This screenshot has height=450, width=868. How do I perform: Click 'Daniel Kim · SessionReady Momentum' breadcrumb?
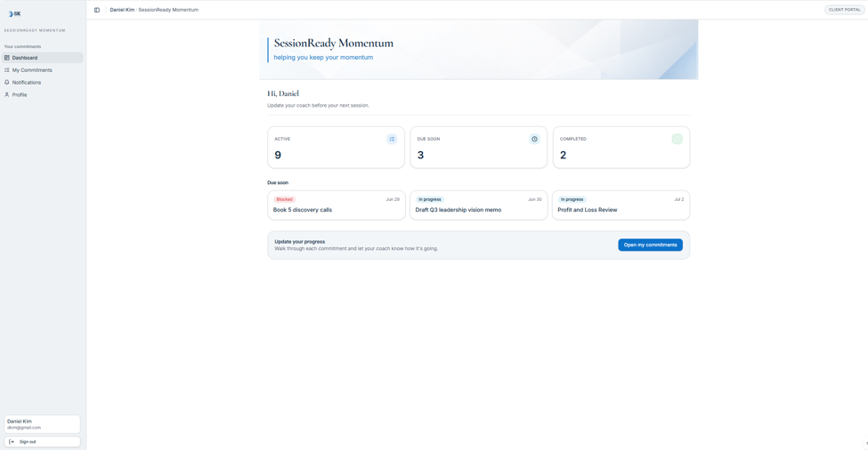154,10
